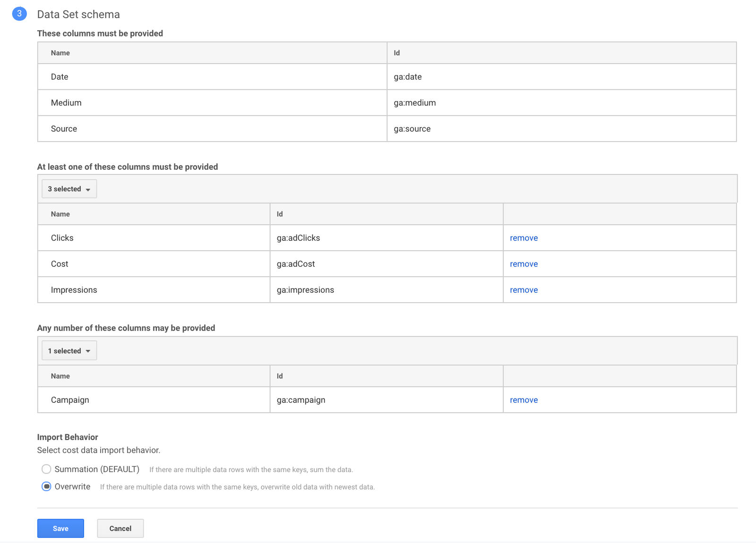Viewport: 756px width, 543px height.
Task: Click the 'ga:medium' id cell
Action: click(562, 102)
